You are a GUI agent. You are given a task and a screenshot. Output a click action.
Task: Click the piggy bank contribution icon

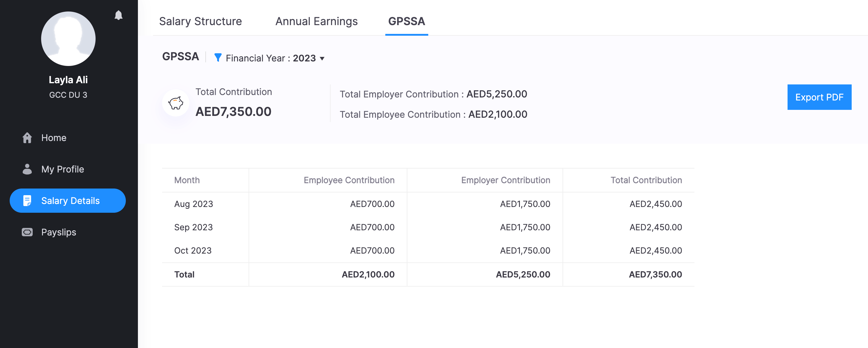[x=175, y=103]
